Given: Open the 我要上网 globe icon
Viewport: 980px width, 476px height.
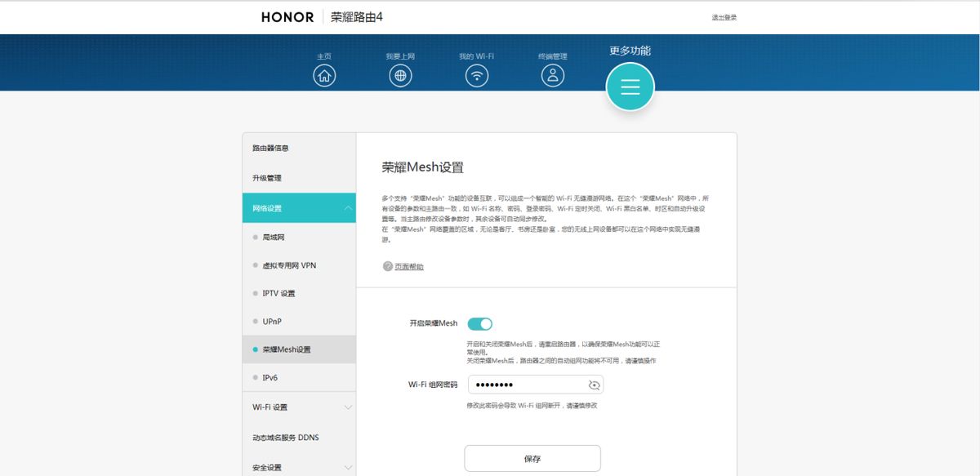Looking at the screenshot, I should (x=400, y=76).
